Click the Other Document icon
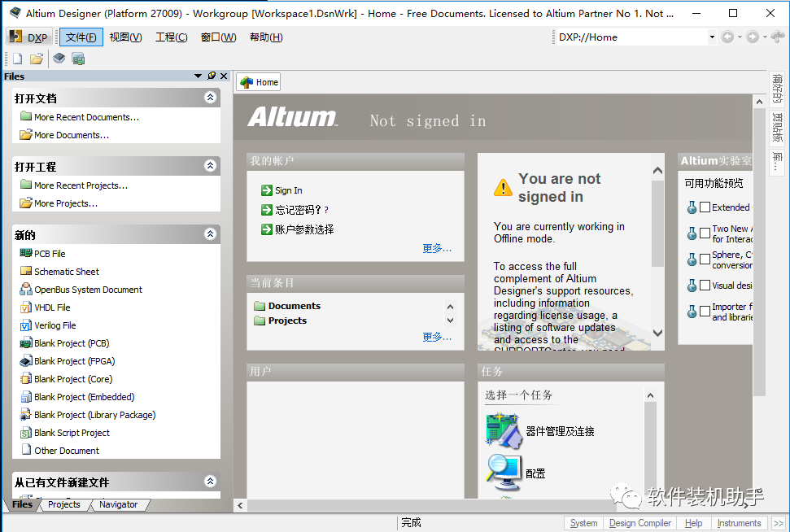The height and width of the screenshot is (532, 790). [26, 450]
